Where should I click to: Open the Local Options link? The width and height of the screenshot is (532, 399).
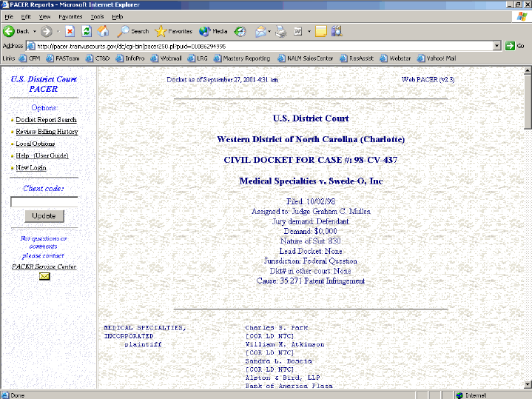point(36,144)
